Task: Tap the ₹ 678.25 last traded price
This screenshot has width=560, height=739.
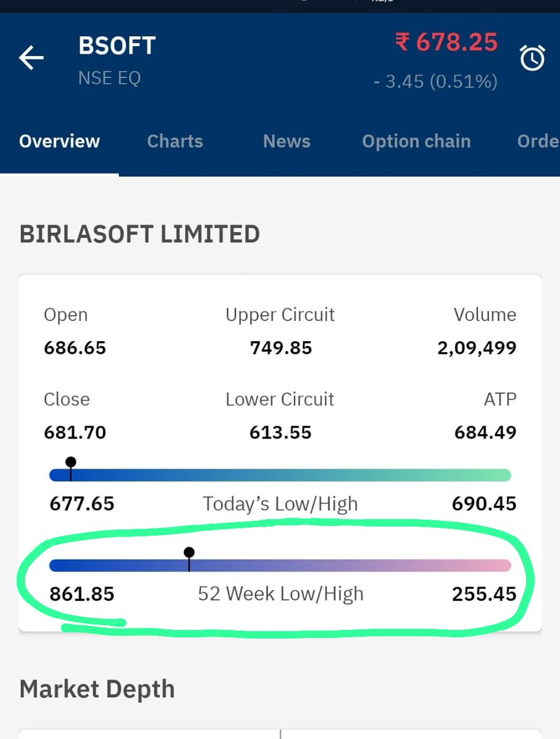Action: (446, 42)
